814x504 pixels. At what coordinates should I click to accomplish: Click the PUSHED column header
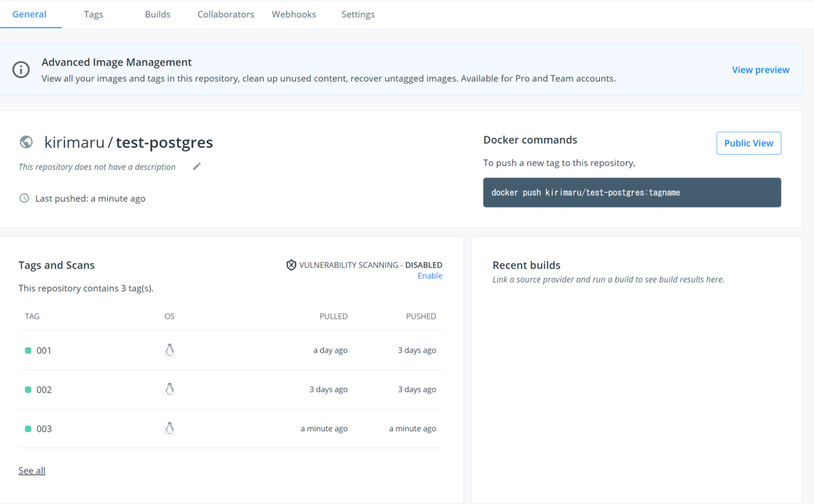coord(421,316)
